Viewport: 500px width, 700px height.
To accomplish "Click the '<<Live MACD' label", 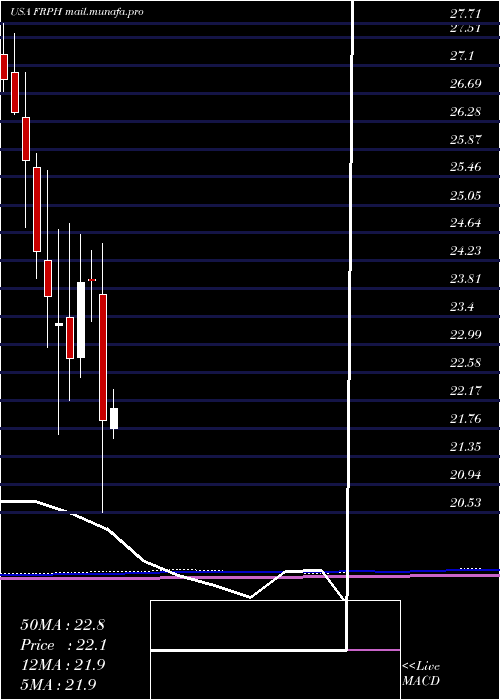I will pyautogui.click(x=421, y=674).
